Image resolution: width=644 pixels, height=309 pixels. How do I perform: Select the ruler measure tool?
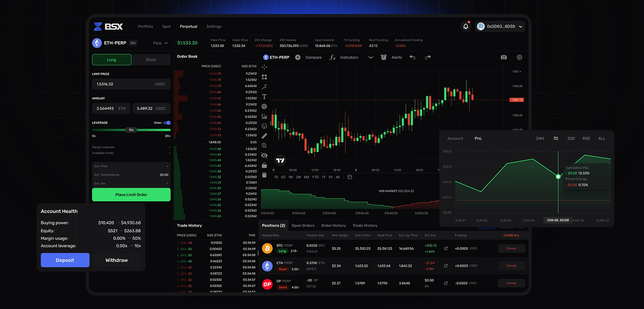[264, 135]
